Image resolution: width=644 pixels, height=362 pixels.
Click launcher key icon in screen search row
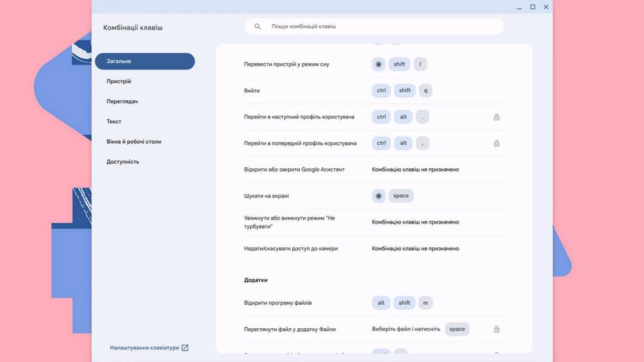(378, 196)
